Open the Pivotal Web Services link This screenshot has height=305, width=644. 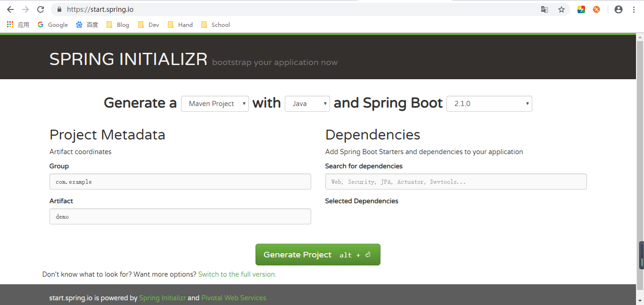(x=234, y=298)
